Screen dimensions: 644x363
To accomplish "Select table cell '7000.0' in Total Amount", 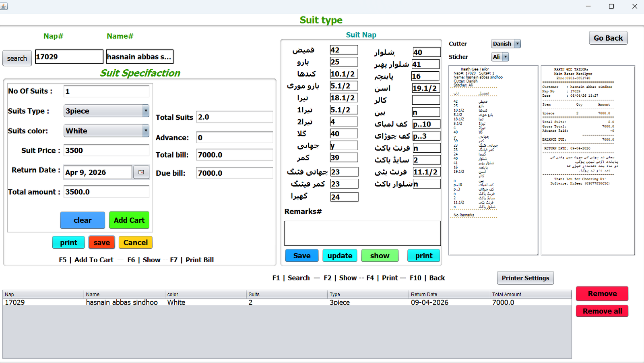I will coord(530,302).
